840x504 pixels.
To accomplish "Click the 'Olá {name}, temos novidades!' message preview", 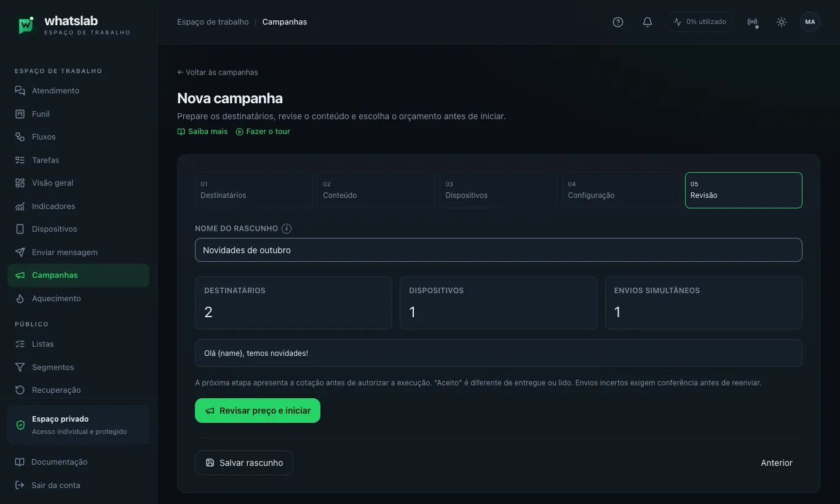I will click(499, 353).
